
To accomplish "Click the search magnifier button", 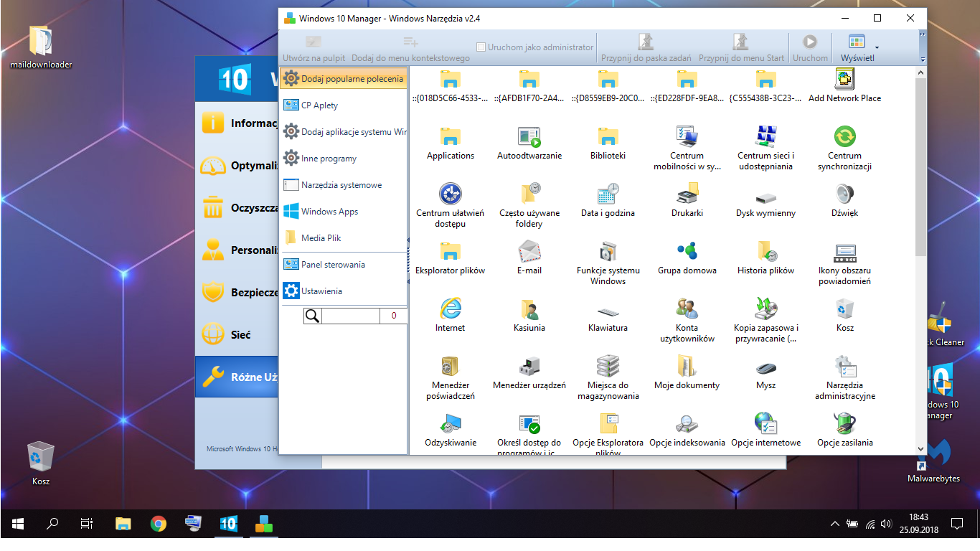I will point(312,316).
